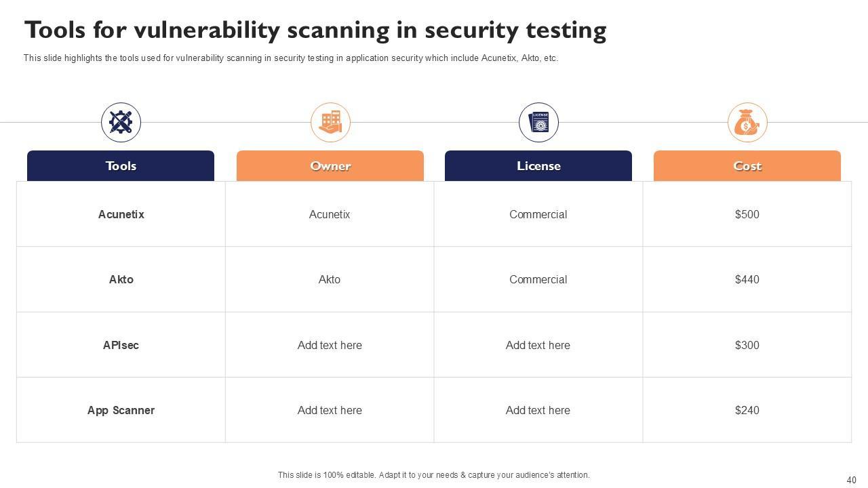Select the Akto tool name cell

[121, 279]
